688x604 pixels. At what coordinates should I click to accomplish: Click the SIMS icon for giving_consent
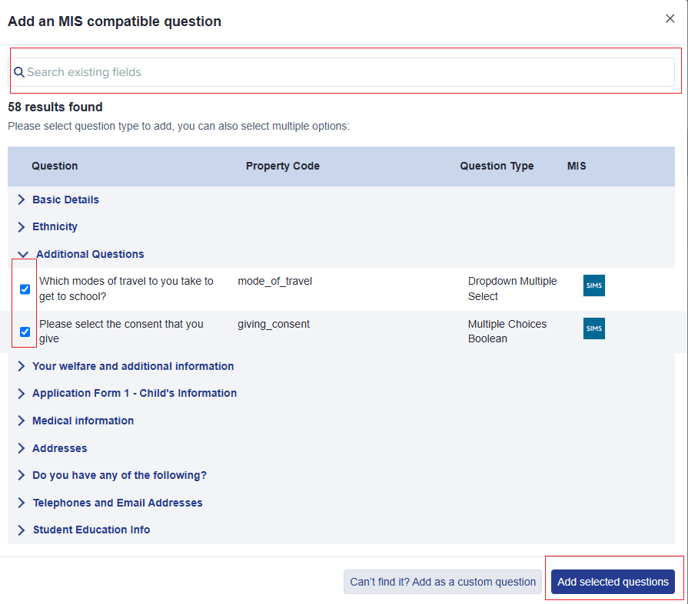point(594,329)
